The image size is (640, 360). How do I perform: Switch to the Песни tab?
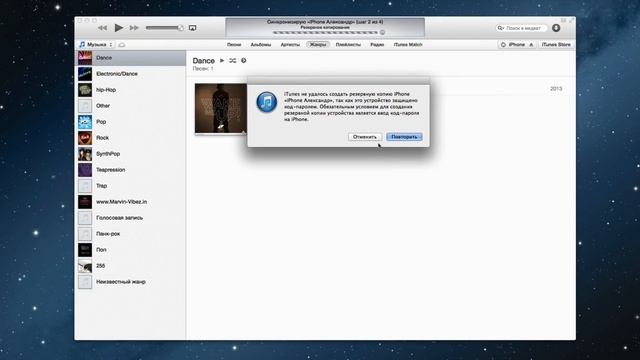tap(234, 44)
